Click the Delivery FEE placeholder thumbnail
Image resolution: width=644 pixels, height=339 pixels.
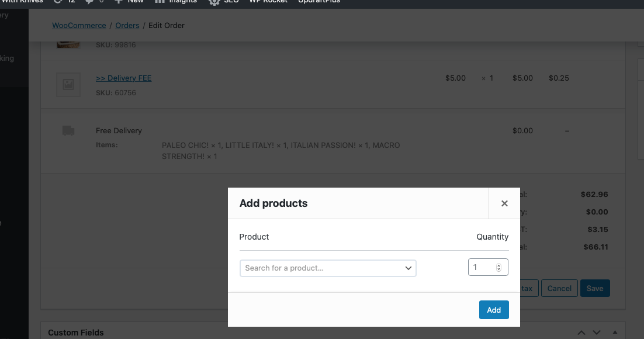(x=68, y=85)
